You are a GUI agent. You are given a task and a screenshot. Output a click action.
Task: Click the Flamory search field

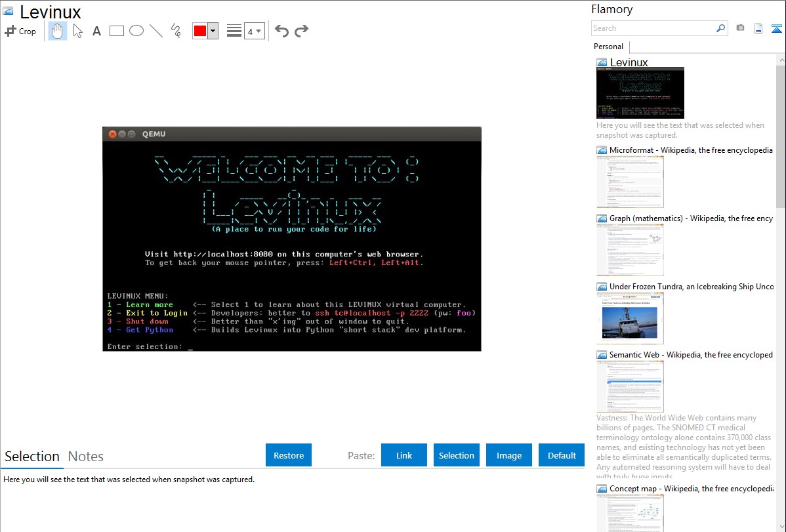(653, 28)
